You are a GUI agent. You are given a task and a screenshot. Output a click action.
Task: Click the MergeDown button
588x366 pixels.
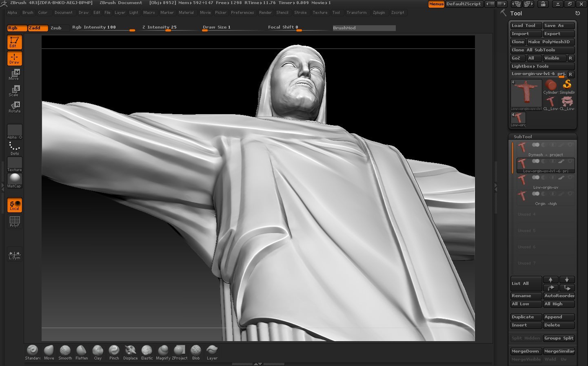[526, 351]
